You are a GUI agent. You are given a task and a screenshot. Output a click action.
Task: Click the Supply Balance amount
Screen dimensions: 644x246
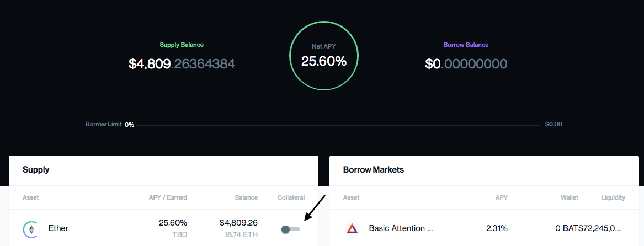point(182,63)
